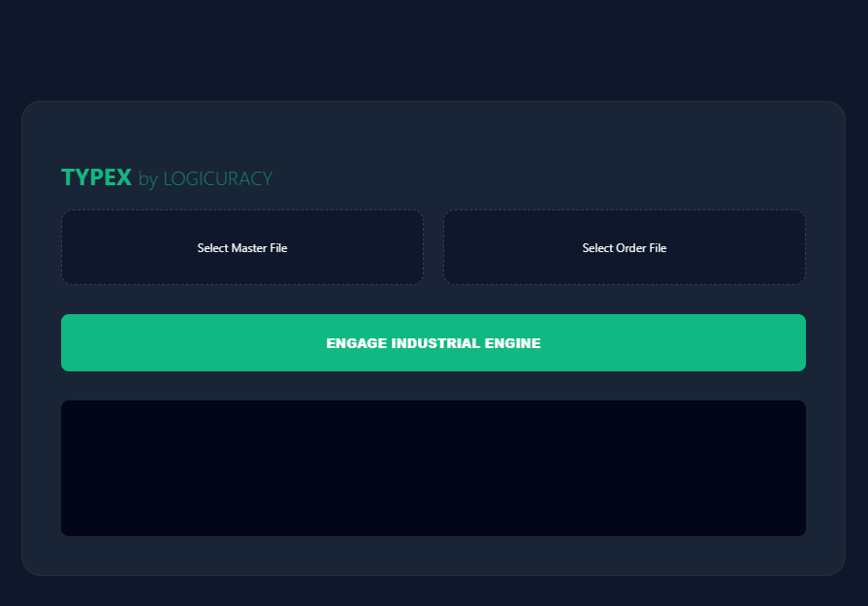Click the app title heading
Screen dimensions: 868x606
[96, 177]
